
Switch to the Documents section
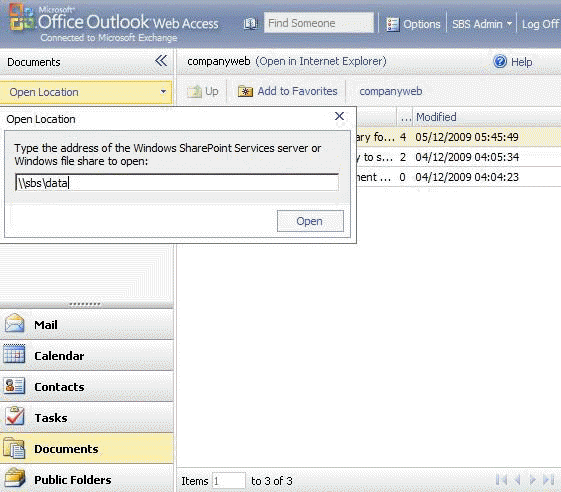[x=87, y=449]
